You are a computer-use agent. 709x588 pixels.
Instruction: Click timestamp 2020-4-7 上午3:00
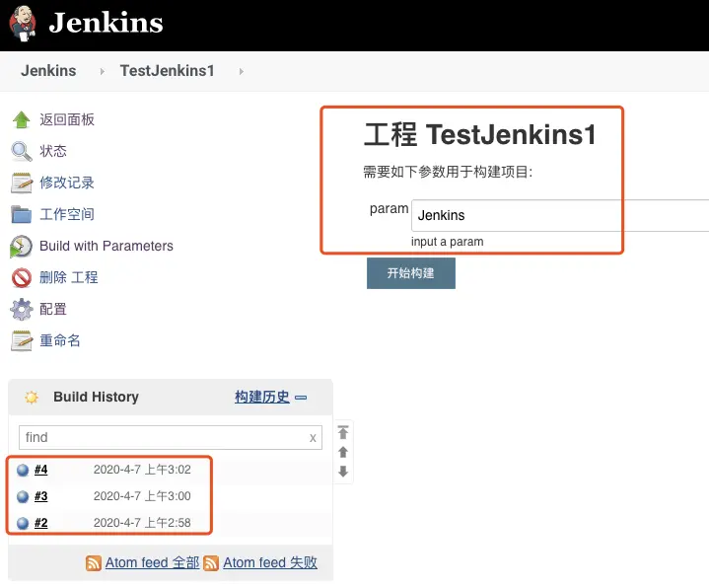tap(142, 496)
